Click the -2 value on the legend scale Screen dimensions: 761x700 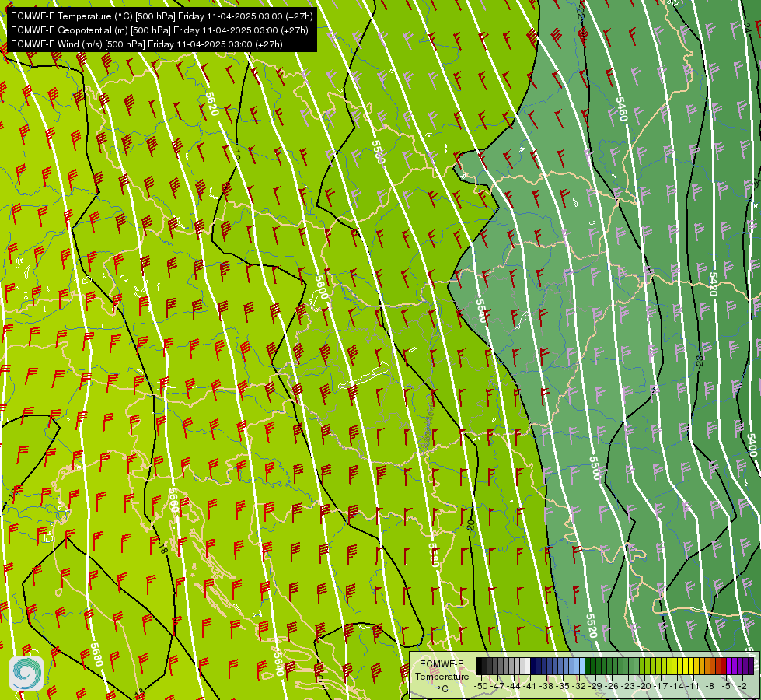(x=742, y=686)
